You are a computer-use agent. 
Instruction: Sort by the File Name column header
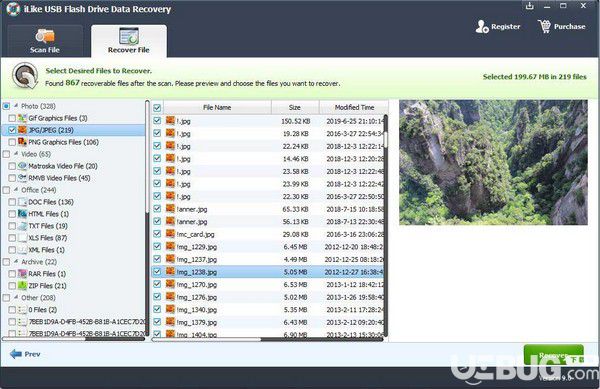point(217,107)
